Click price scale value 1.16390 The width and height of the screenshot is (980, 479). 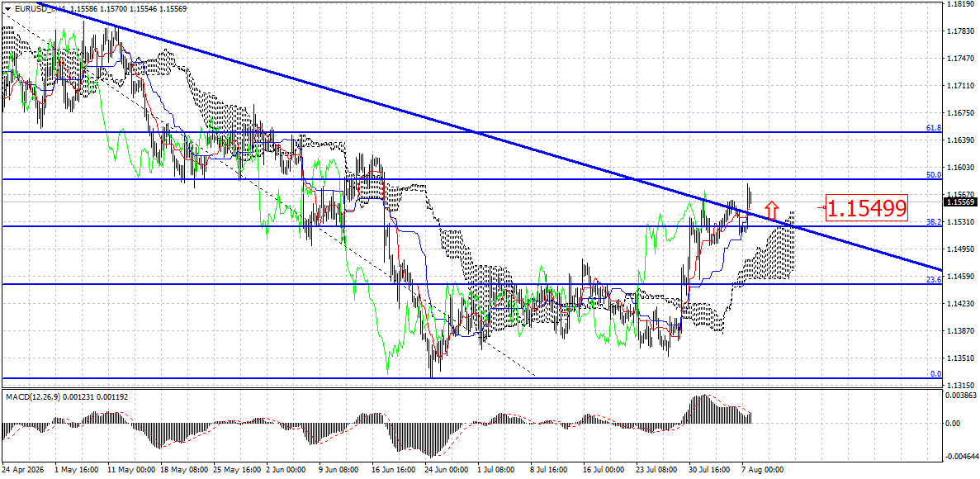961,140
